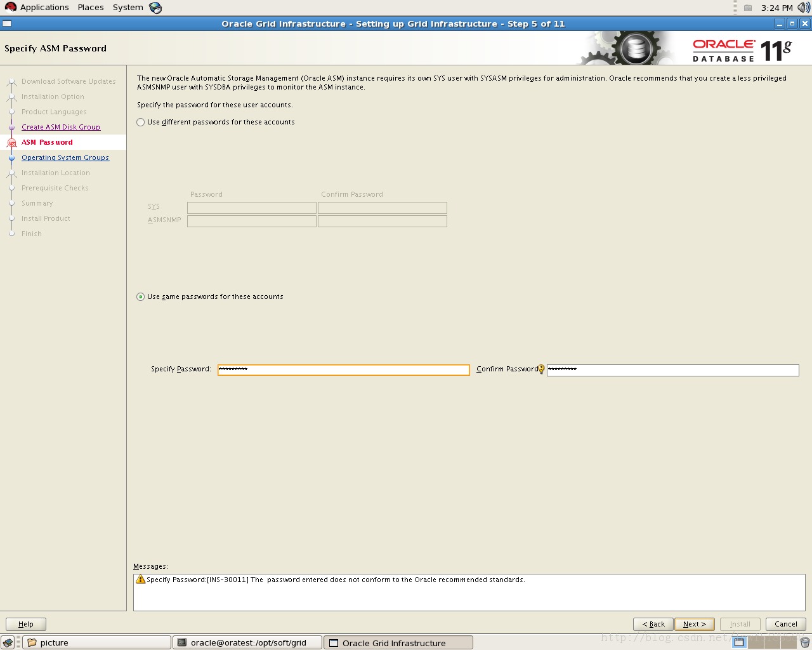Launch the web browser globe icon
The image size is (812, 650).
[155, 8]
